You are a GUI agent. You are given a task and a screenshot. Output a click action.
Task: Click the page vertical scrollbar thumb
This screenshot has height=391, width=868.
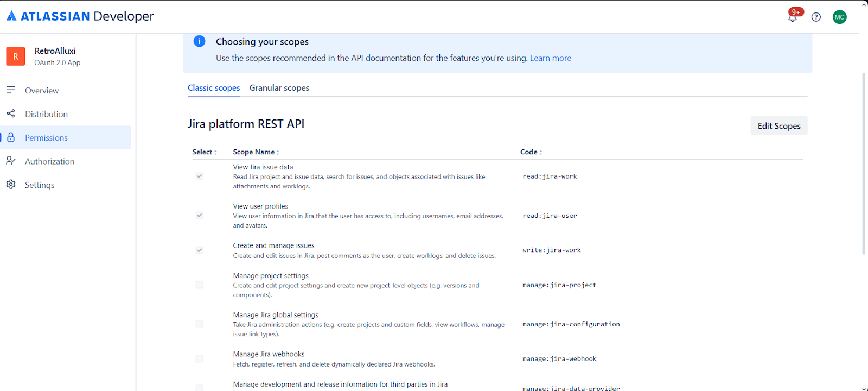click(x=864, y=163)
